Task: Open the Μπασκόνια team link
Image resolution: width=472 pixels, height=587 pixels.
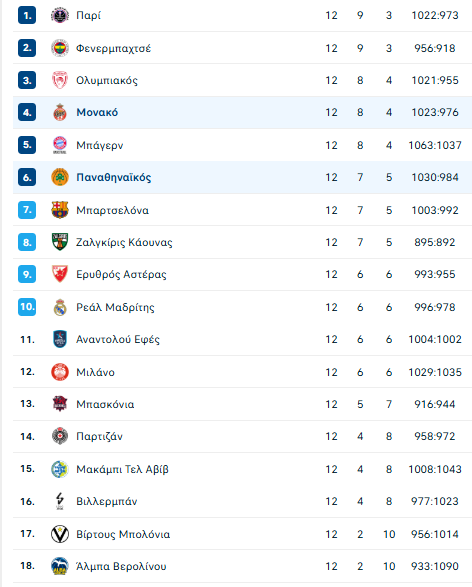Action: pyautogui.click(x=105, y=404)
